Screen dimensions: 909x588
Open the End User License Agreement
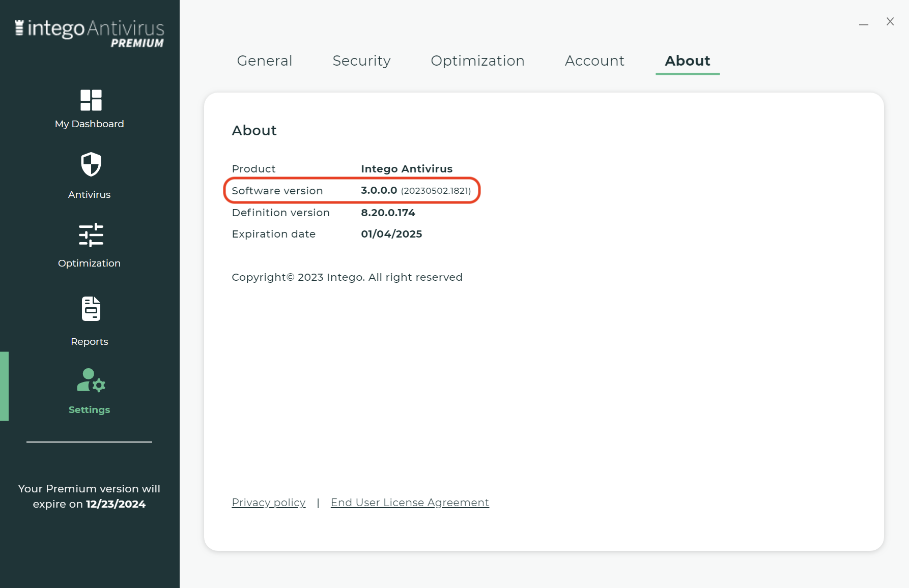pyautogui.click(x=410, y=503)
